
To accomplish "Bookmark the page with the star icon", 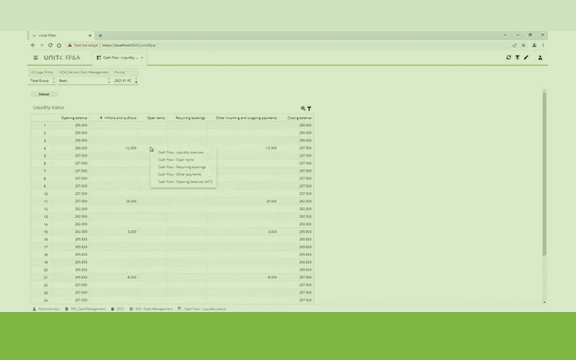I will pyautogui.click(x=524, y=45).
